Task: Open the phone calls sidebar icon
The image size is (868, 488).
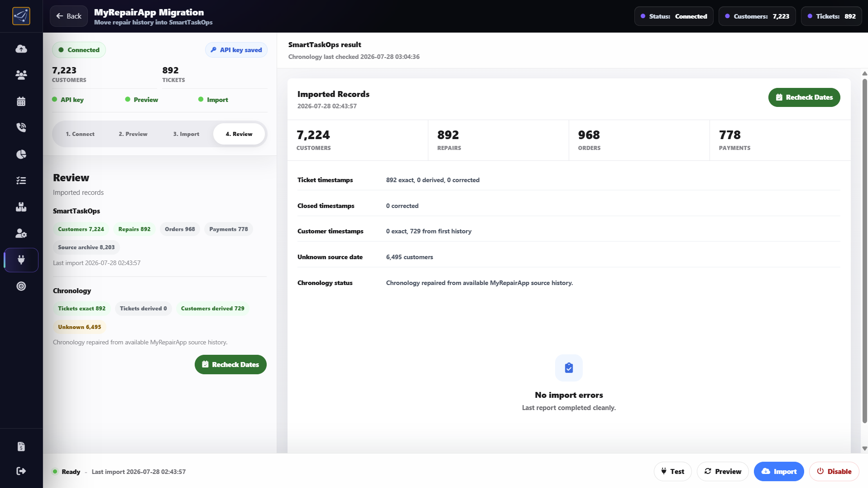Action: (21, 127)
